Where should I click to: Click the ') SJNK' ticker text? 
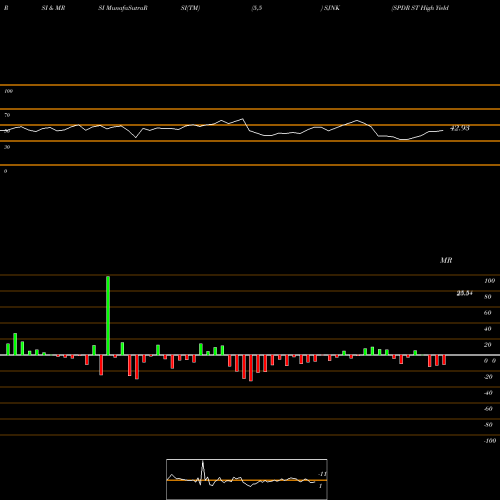click(330, 8)
